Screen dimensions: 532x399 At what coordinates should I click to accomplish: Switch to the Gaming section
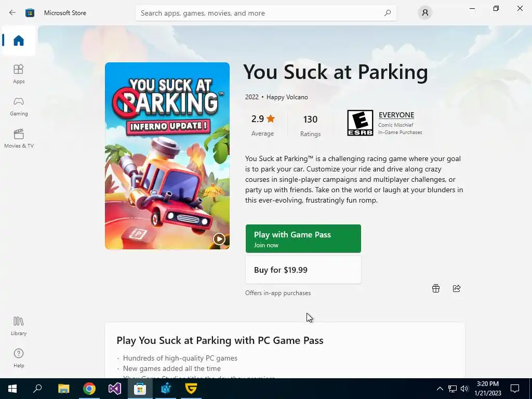click(x=19, y=106)
